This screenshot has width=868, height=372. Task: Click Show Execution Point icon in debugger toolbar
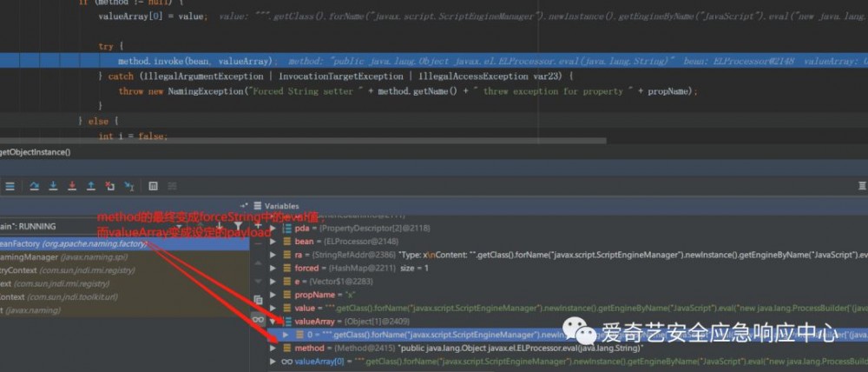pyautogui.click(x=10, y=186)
